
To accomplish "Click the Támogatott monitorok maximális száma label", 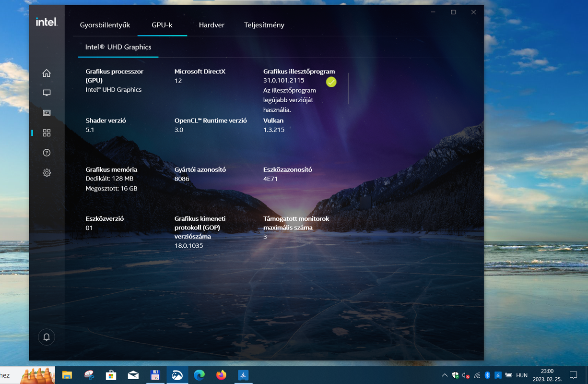I will click(296, 223).
